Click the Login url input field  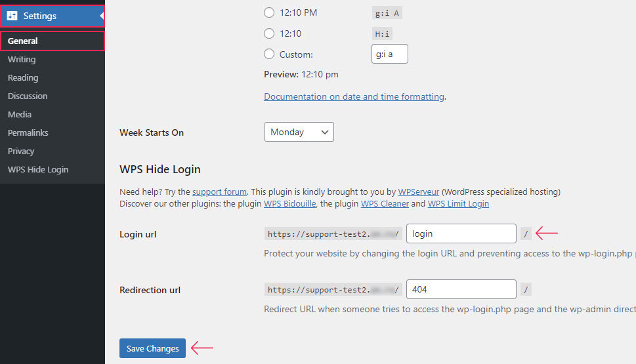[x=461, y=233]
